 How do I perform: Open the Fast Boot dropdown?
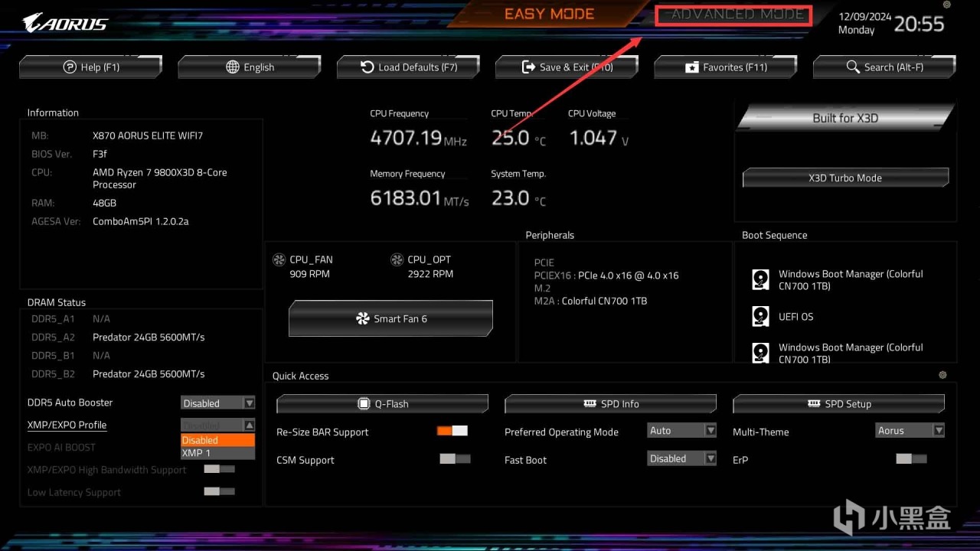pos(682,458)
